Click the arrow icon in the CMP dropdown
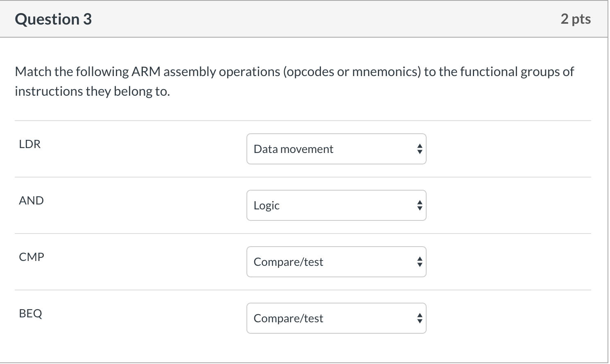Screen dimensions: 610x364 point(419,262)
